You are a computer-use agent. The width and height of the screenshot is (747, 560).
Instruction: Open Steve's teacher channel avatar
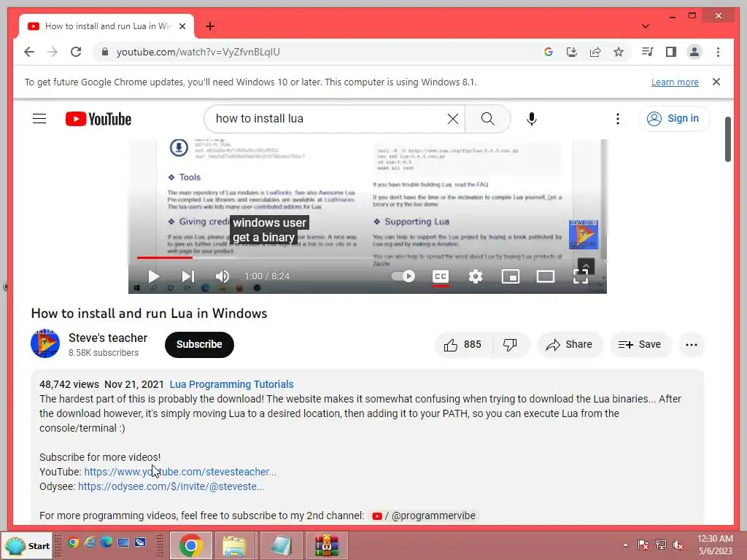tap(45, 343)
